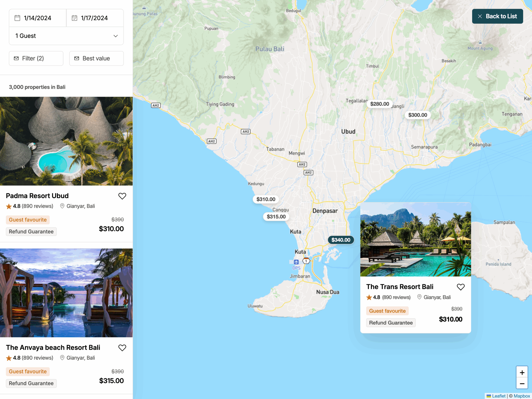Expand the 1 Guest selector
Screen dimensions: 532x399
[66, 36]
